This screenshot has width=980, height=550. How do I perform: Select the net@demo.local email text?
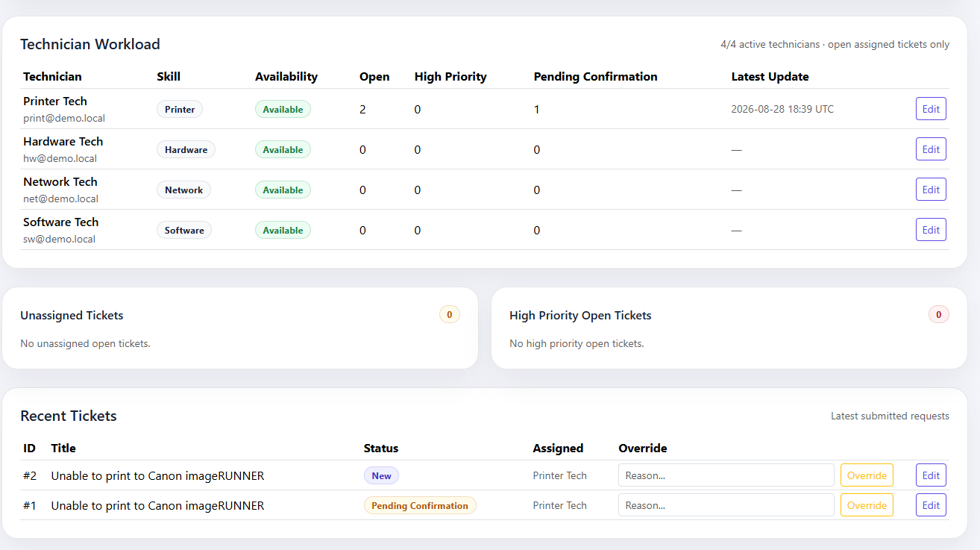tap(61, 199)
